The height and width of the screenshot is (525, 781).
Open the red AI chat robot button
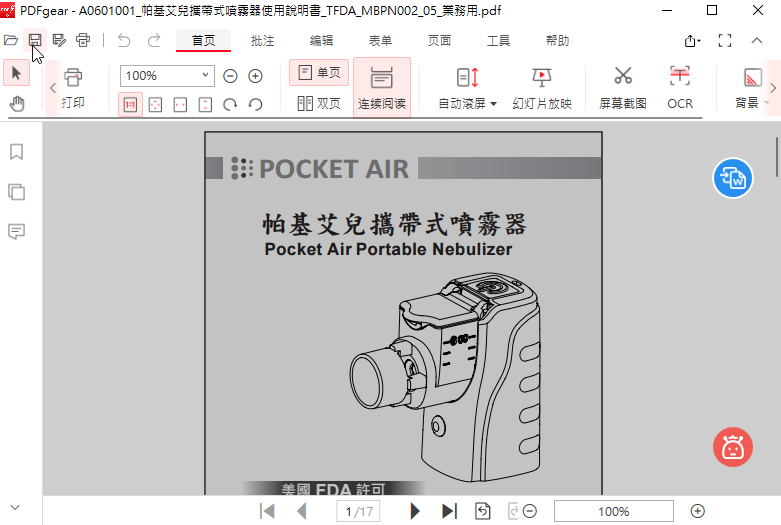[x=733, y=447]
